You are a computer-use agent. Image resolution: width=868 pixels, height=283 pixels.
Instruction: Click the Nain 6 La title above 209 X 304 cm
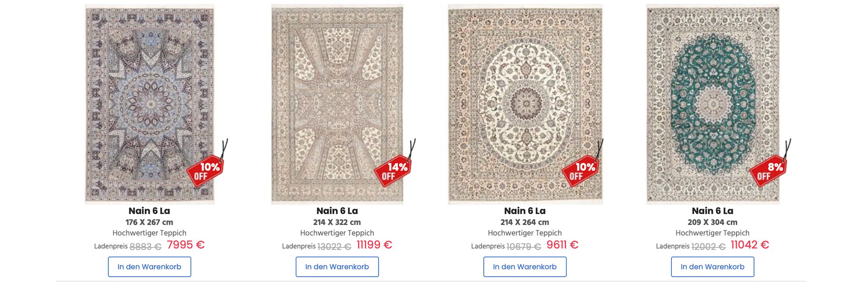click(x=712, y=211)
